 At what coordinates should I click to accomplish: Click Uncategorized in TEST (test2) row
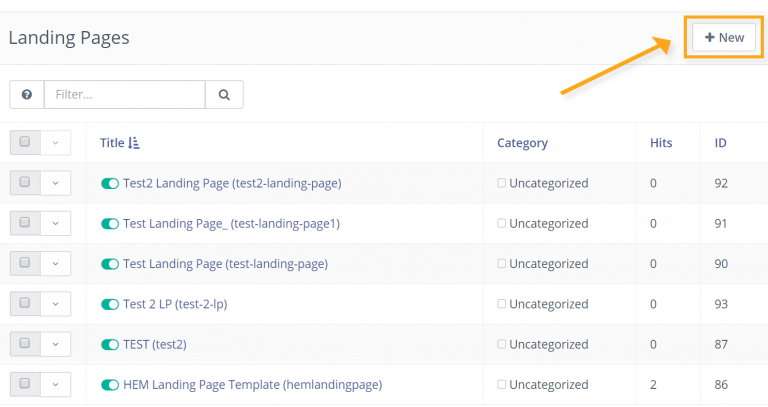point(549,344)
